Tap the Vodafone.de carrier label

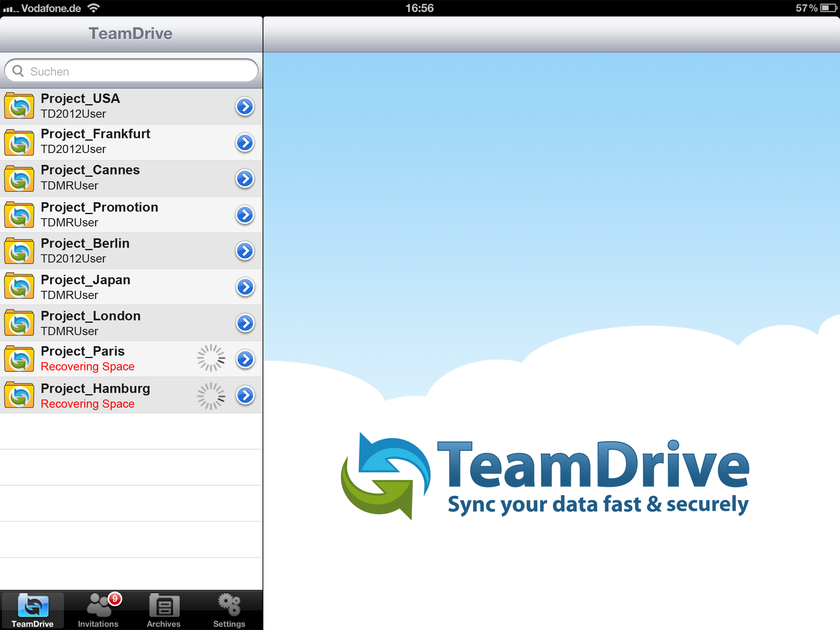(51, 8)
